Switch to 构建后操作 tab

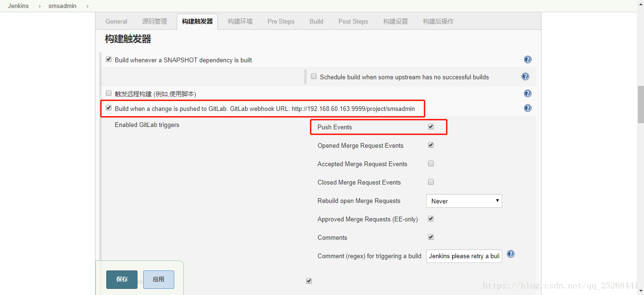point(438,21)
